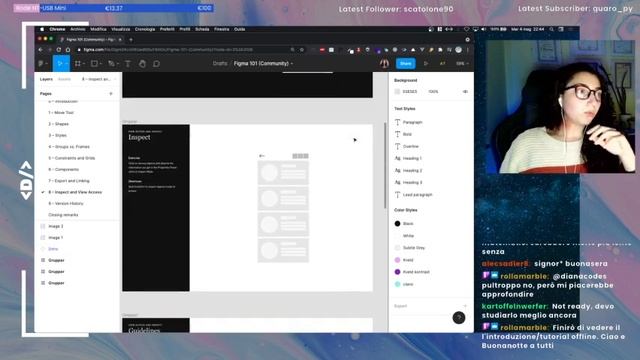Click the Paragraph text style icon
640x360 pixels.
tap(398, 122)
